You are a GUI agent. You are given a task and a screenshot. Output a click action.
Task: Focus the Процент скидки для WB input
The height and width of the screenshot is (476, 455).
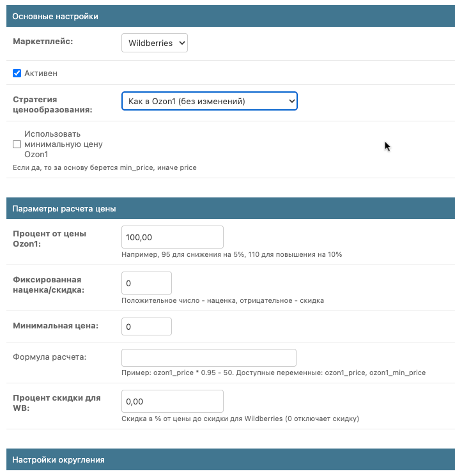(172, 401)
